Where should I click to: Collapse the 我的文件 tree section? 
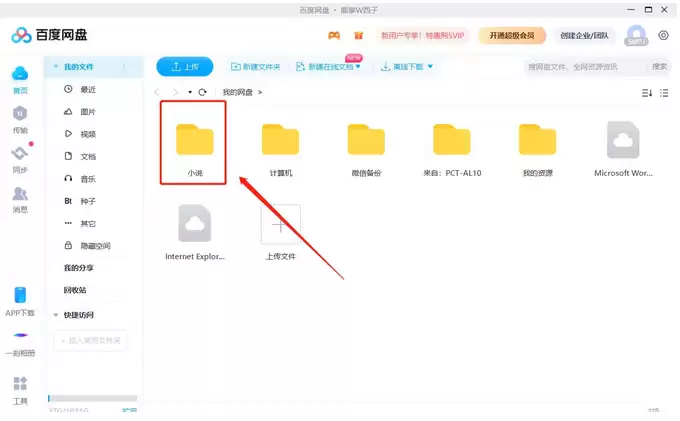(x=56, y=66)
